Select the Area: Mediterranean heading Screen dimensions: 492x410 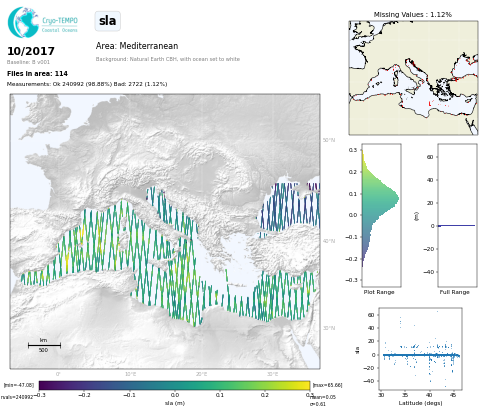click(x=137, y=46)
